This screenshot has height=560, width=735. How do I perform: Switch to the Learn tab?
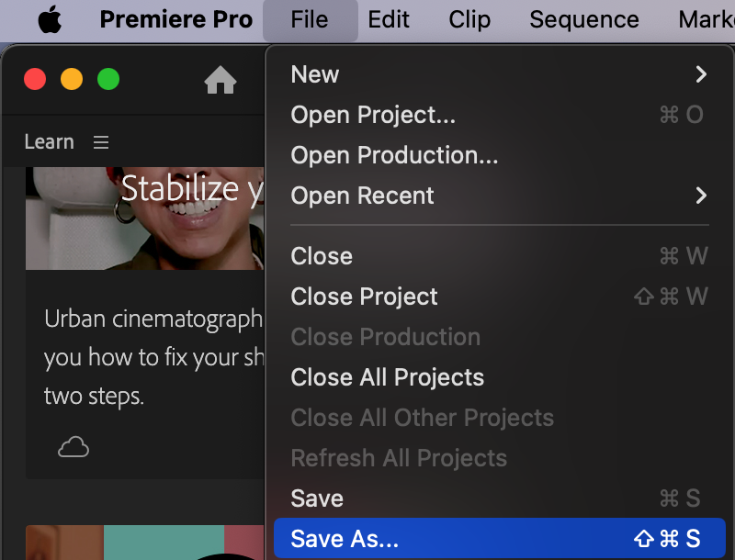[49, 142]
